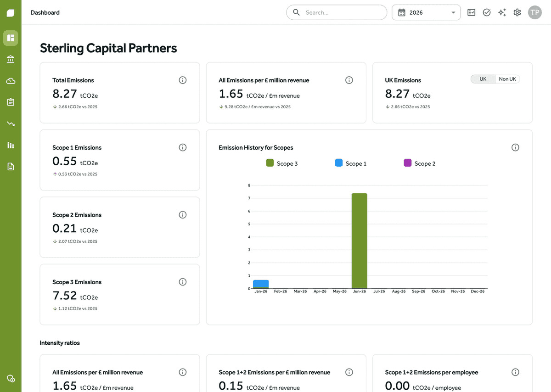The width and height of the screenshot is (551, 392).
Task: Switch UK Emissions to UK
Action: 483,79
